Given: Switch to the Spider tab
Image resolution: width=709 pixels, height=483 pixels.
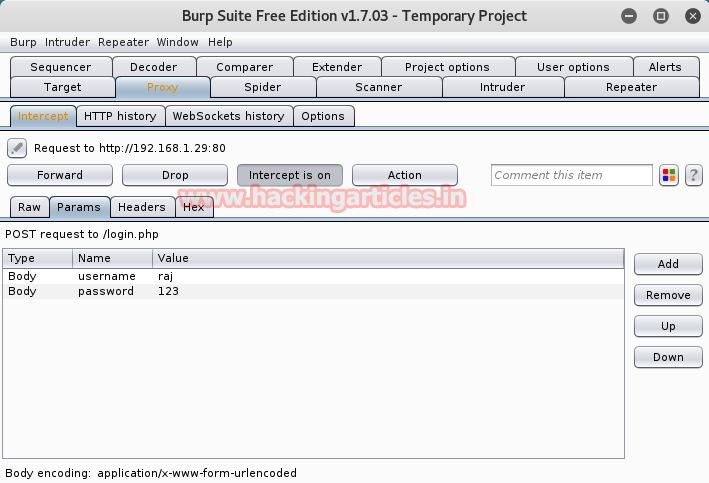Looking at the screenshot, I should [263, 87].
